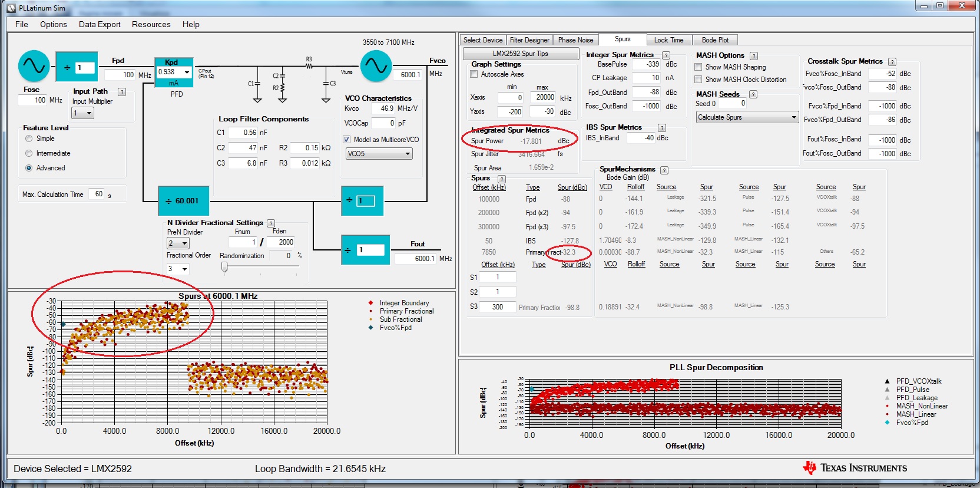980x488 pixels.
Task: Click the PLLatinum Sim title bar icon
Action: 11,8
